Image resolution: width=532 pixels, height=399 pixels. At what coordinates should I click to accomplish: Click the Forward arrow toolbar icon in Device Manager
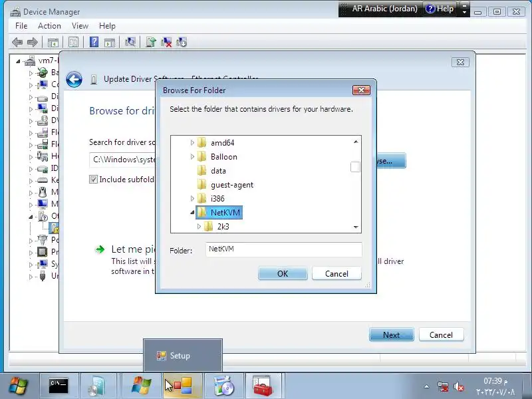[x=32, y=43]
